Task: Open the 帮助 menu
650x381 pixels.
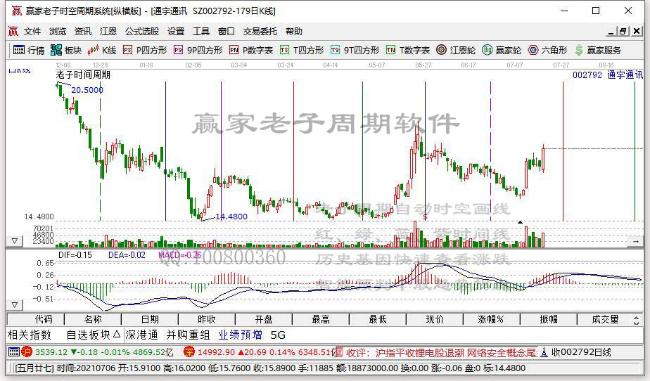Action: [293, 31]
